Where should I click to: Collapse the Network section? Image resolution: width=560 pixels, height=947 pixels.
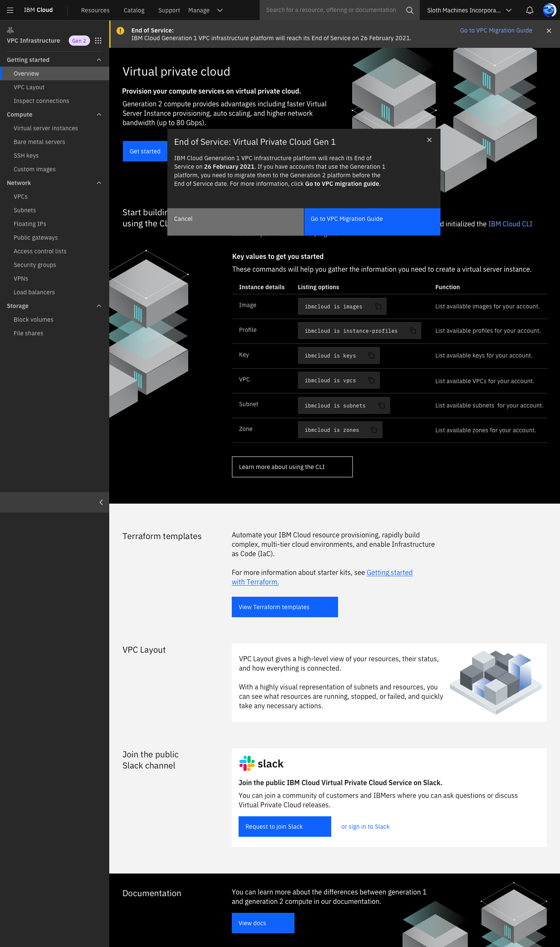pos(99,183)
